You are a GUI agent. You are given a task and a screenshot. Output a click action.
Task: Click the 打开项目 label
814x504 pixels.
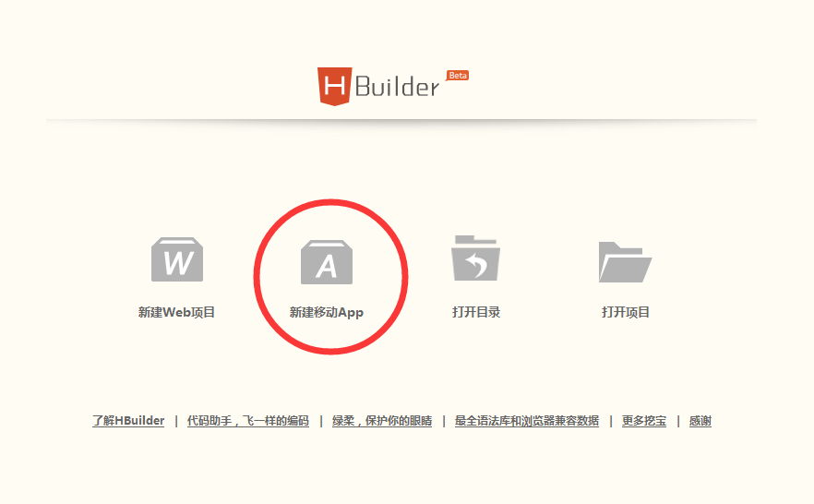[x=626, y=313]
